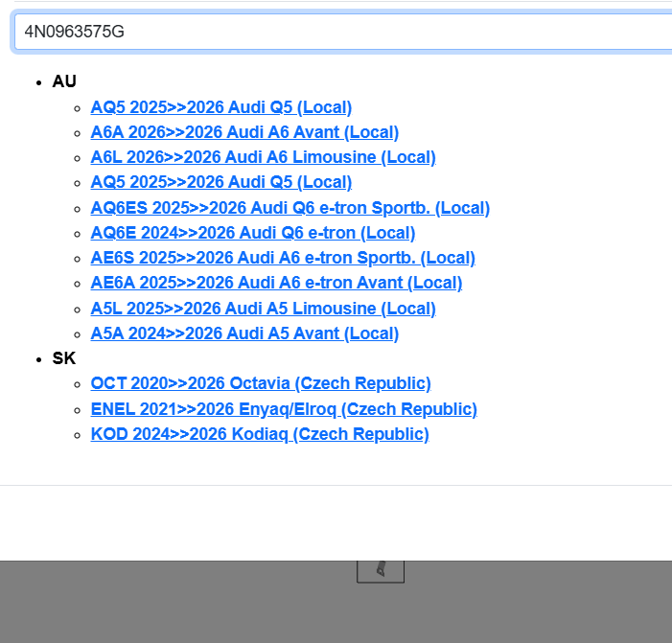Open the first AQ5 Audi Q5 link
The image size is (672, 643).
[220, 107]
